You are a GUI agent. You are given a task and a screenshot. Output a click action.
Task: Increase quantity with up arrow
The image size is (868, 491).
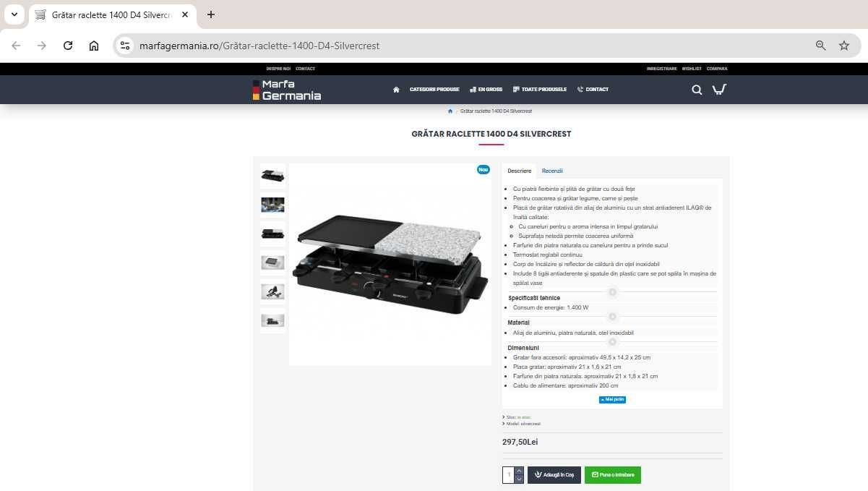pyautogui.click(x=519, y=471)
